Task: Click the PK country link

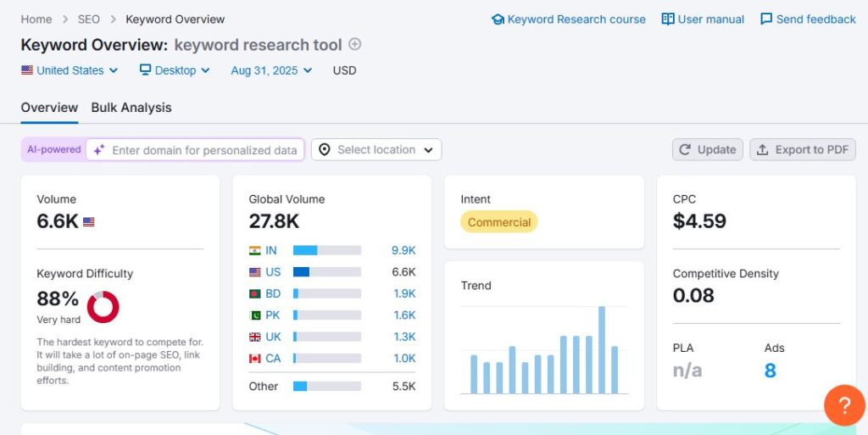Action: [272, 315]
